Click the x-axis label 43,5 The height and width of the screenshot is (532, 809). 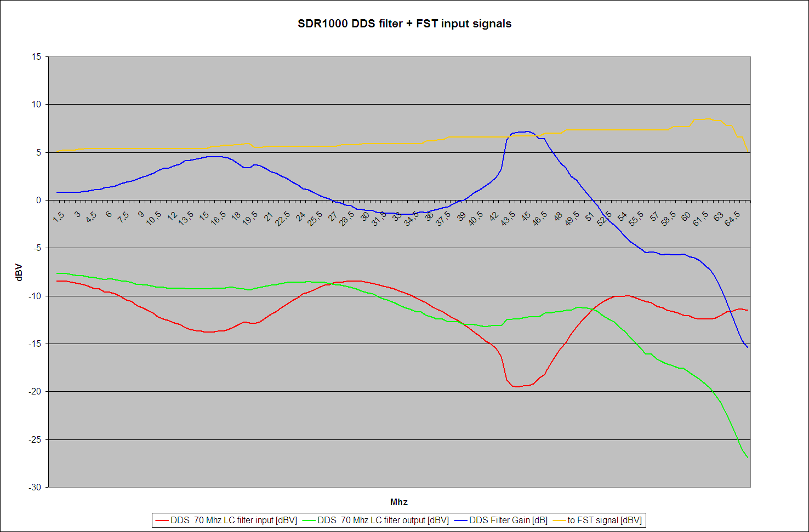[x=507, y=218]
